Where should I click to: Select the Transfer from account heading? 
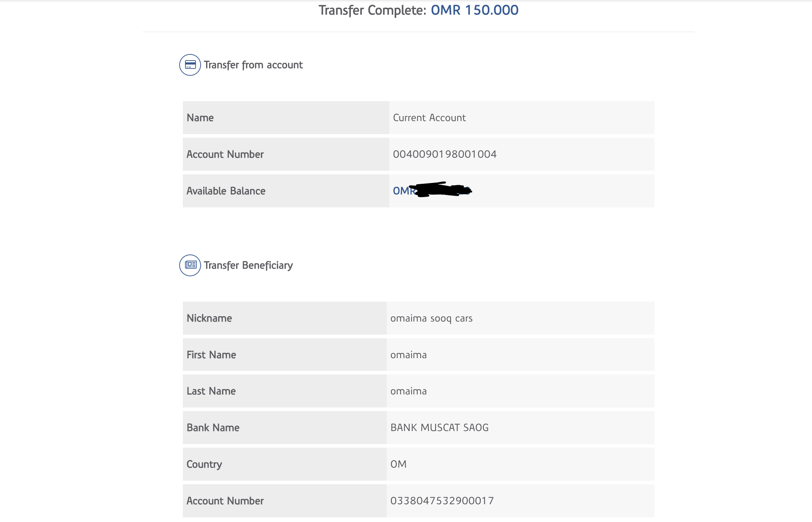coord(253,65)
